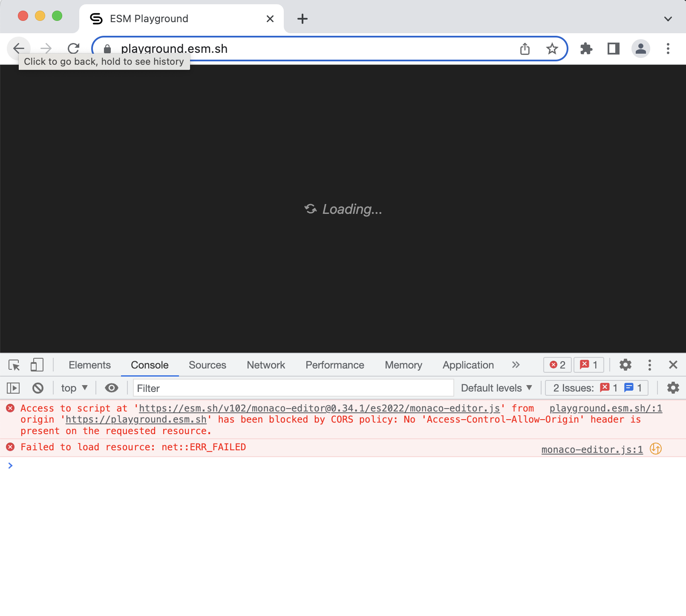
Task: Open the three-dot DevTools customization menu
Action: [x=649, y=365]
